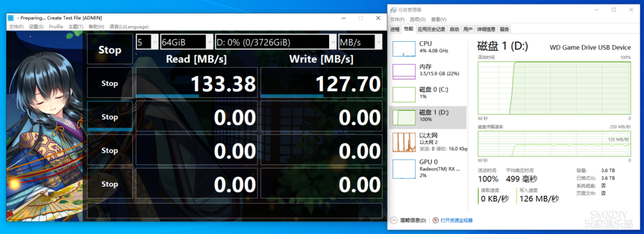Click the 磁盘 1 (D:) heading title
644x234 pixels.
[x=503, y=46]
